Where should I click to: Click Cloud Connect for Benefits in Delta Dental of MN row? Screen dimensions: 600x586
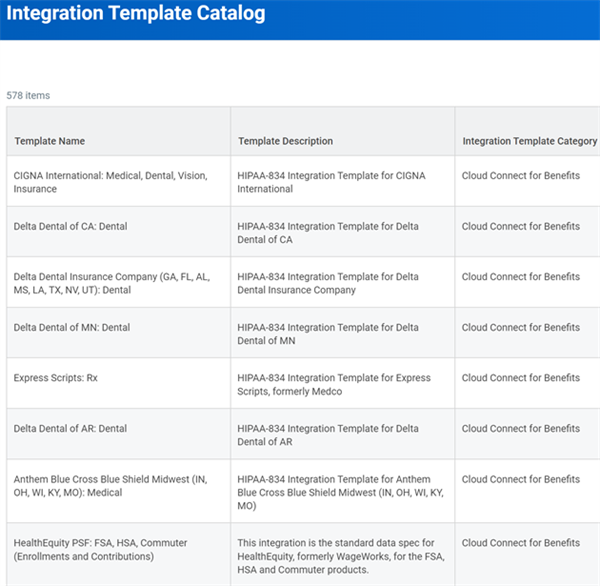(520, 327)
